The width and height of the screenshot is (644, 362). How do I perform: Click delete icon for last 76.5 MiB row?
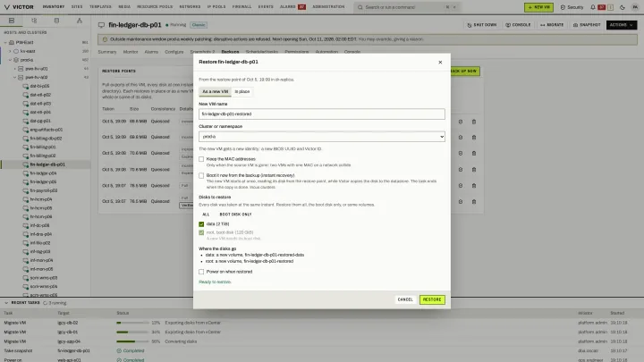(474, 201)
